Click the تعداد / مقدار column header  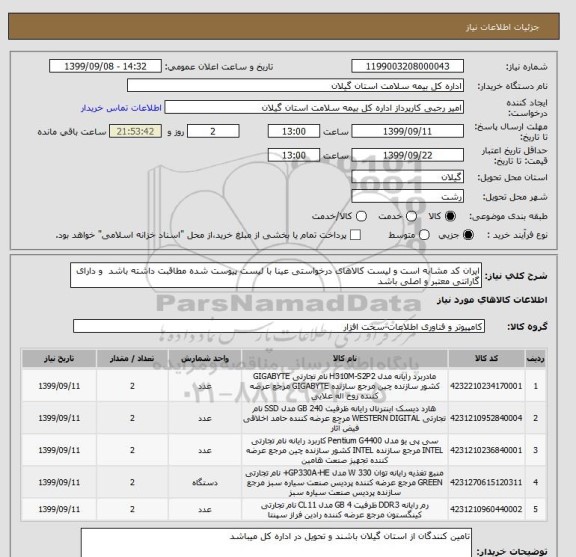132,359
